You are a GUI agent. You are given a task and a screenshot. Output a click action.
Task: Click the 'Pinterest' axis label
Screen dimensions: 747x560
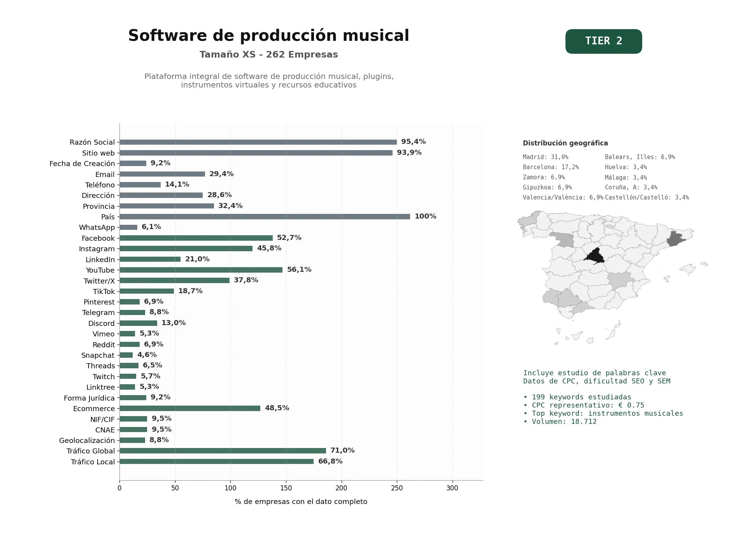[99, 302]
